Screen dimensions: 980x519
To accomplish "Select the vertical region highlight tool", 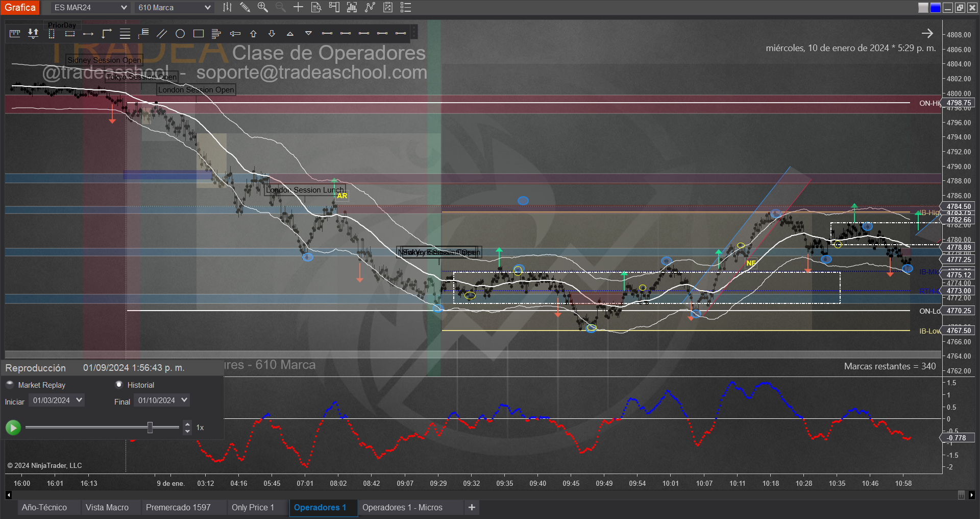I will pyautogui.click(x=52, y=34).
